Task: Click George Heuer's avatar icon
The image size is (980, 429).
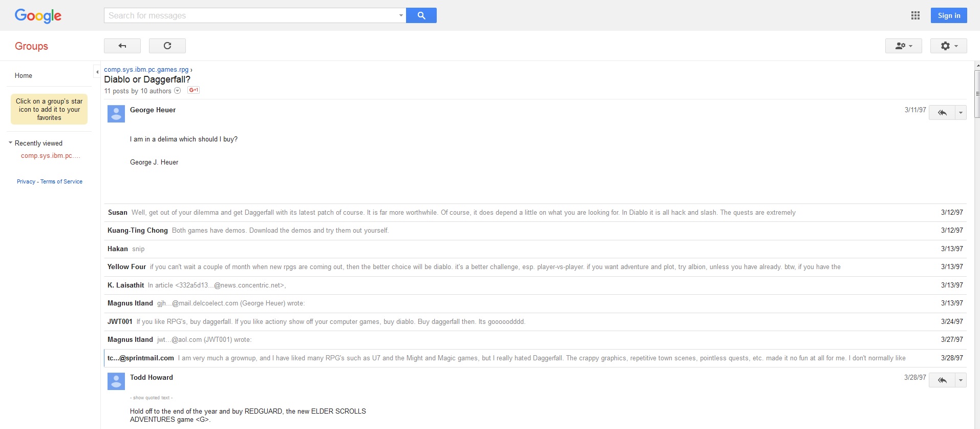Action: pyautogui.click(x=116, y=114)
